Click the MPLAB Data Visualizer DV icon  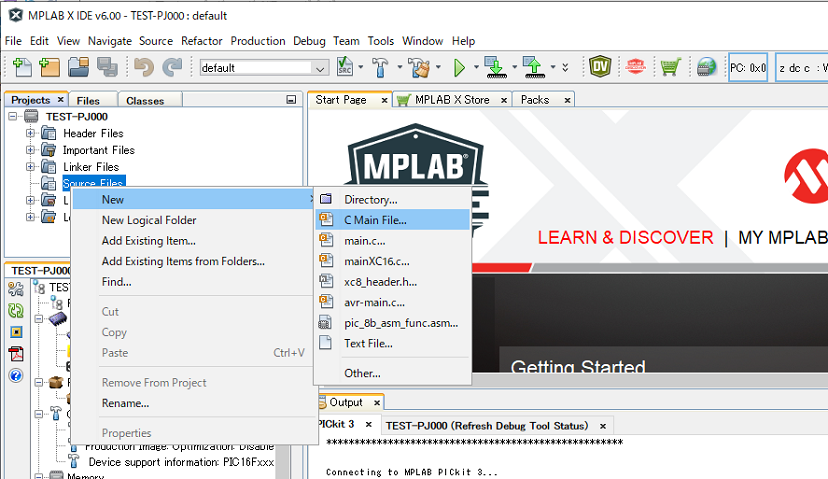coord(600,67)
